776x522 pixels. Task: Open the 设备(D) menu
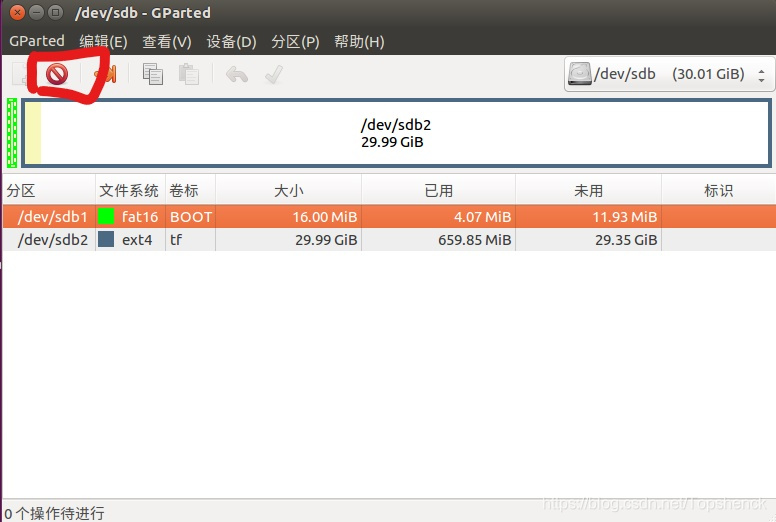tap(231, 42)
